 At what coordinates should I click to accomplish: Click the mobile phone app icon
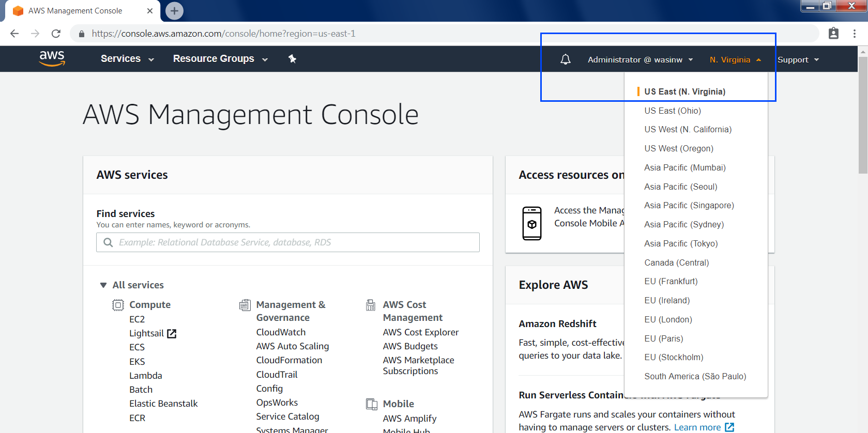click(x=531, y=223)
